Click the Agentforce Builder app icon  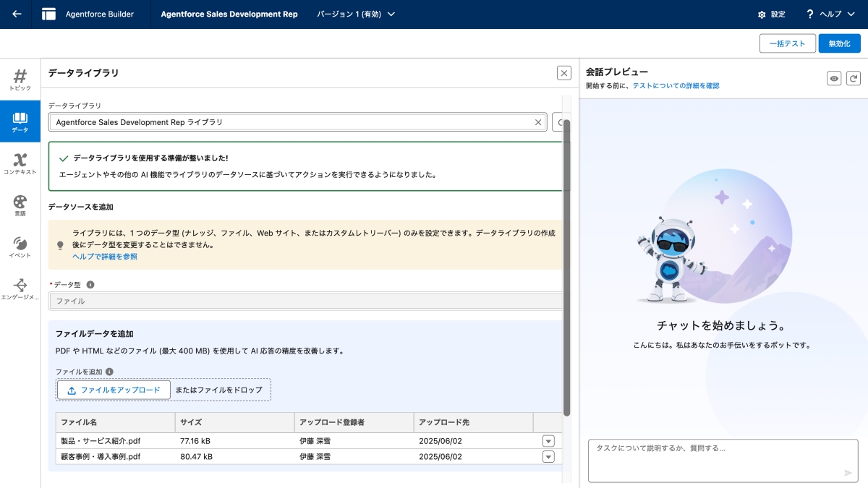[49, 14]
